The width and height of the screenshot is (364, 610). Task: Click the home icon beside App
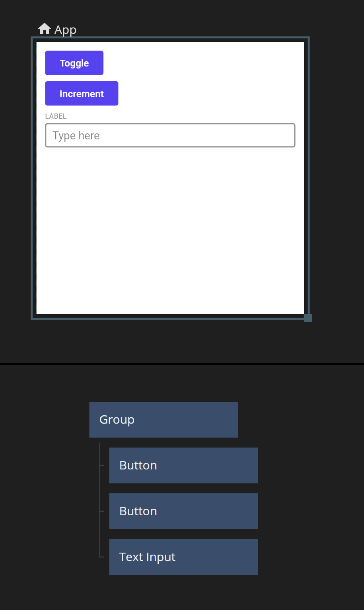(44, 29)
